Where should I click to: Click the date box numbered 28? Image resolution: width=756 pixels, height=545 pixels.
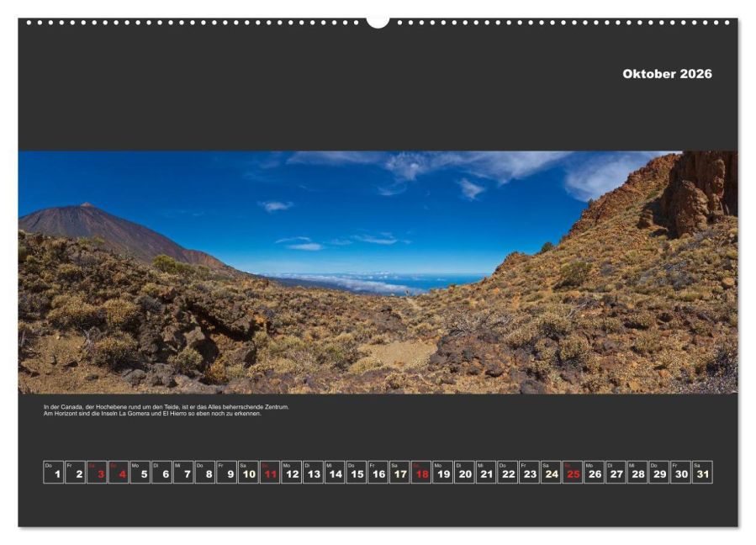(x=637, y=472)
